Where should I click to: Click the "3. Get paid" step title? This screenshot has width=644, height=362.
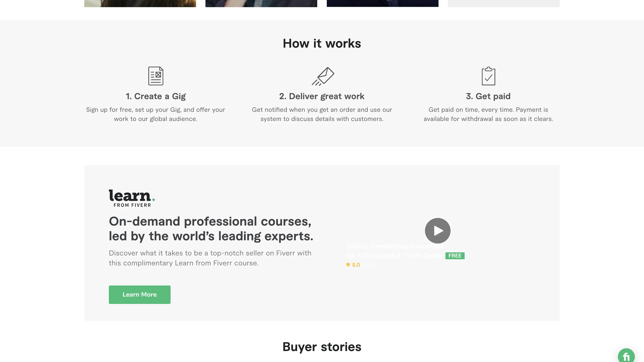(488, 96)
